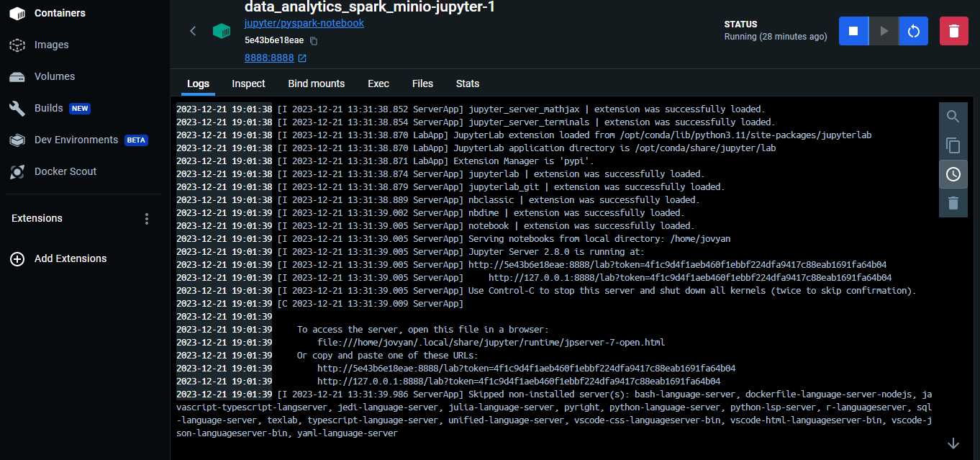Stop the running container
The height and width of the screenshot is (460, 980).
[x=853, y=31]
